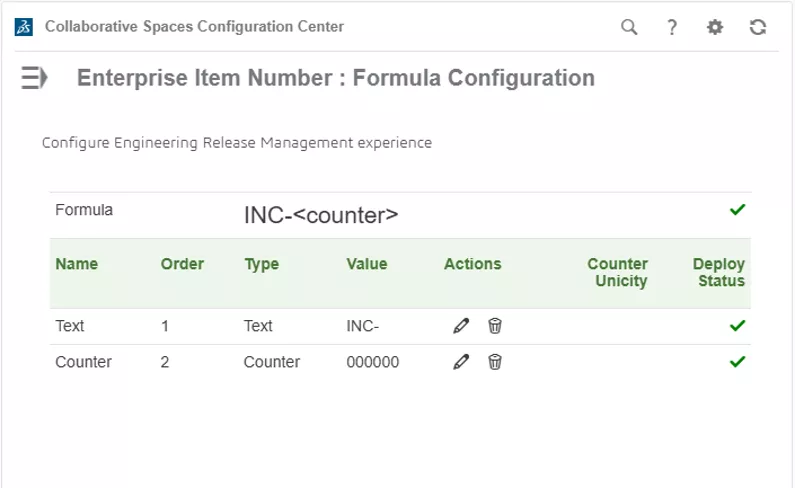This screenshot has height=488, width=795.
Task: Click the Enterprise Item Number page heading
Action: [x=336, y=78]
